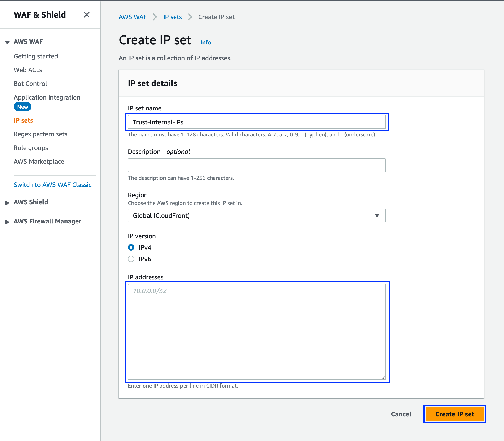Select IP sets in sidebar
This screenshot has height=441, width=504.
(23, 120)
